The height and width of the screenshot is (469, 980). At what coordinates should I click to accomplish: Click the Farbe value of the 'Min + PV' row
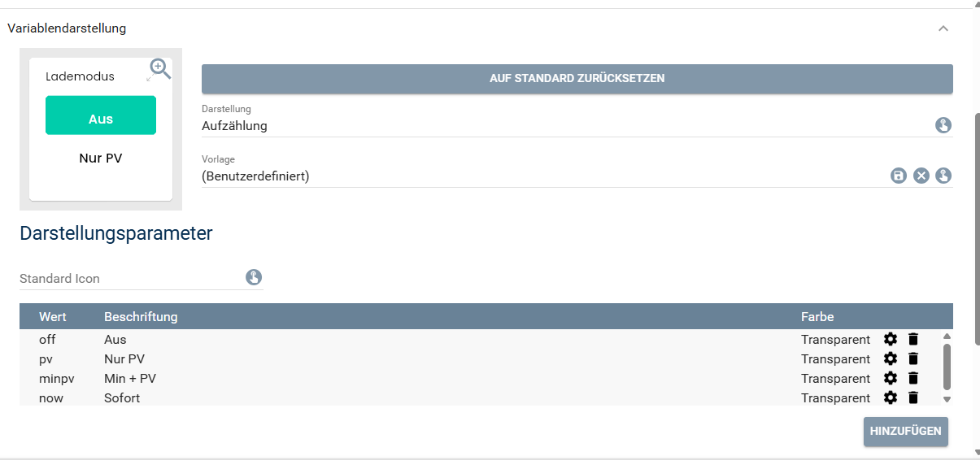(x=835, y=379)
